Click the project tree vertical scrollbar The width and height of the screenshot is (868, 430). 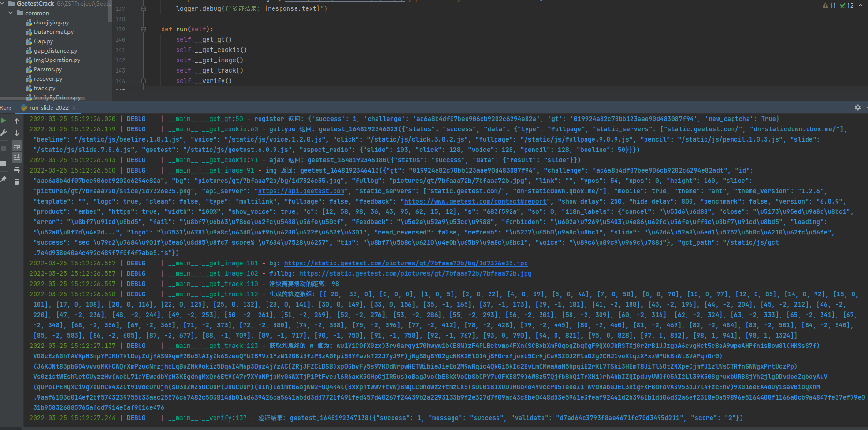pos(110,12)
